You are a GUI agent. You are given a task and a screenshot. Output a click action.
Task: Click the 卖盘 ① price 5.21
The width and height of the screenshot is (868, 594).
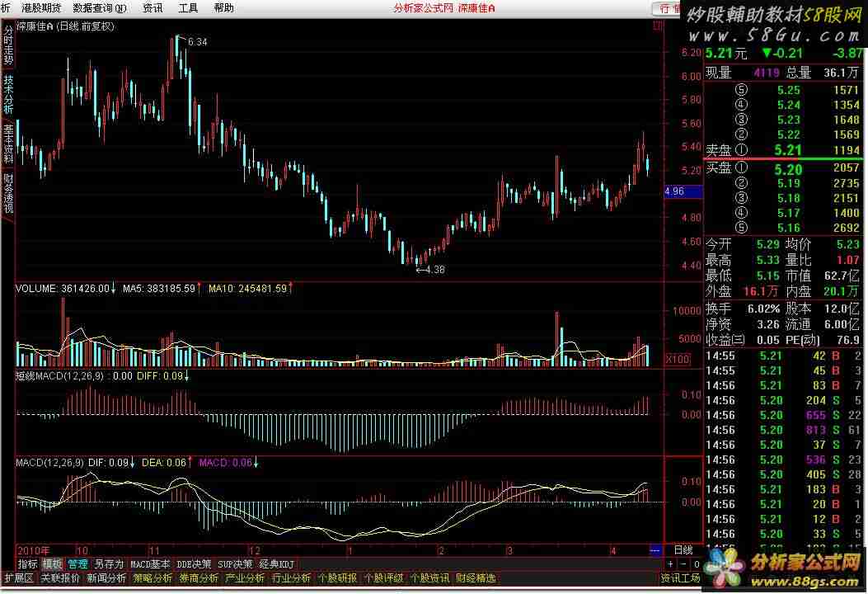coord(788,149)
